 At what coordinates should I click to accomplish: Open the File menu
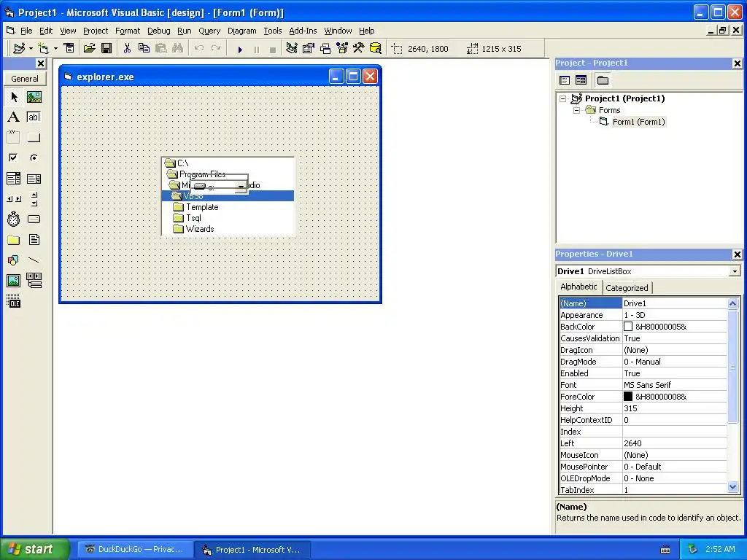click(x=26, y=31)
